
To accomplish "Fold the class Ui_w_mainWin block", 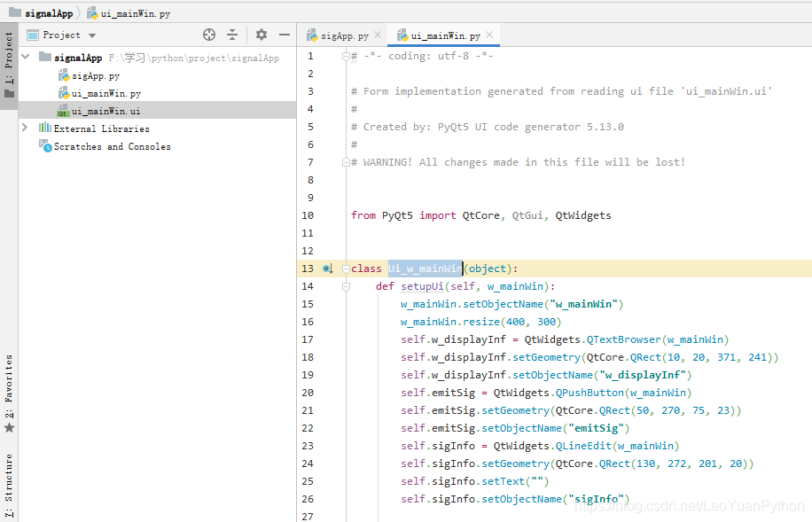I will (x=346, y=269).
